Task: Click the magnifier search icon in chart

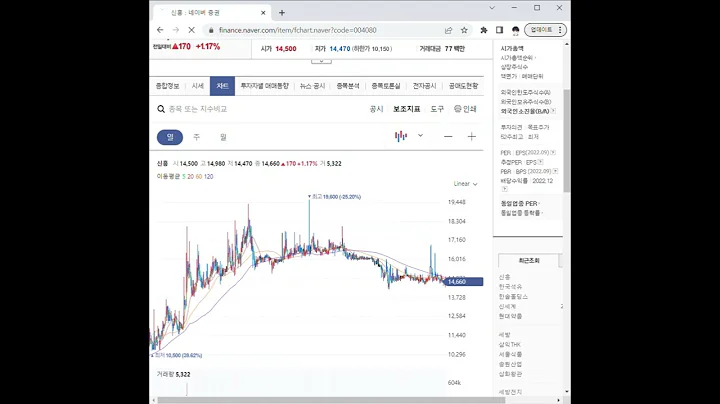Action: (x=161, y=109)
